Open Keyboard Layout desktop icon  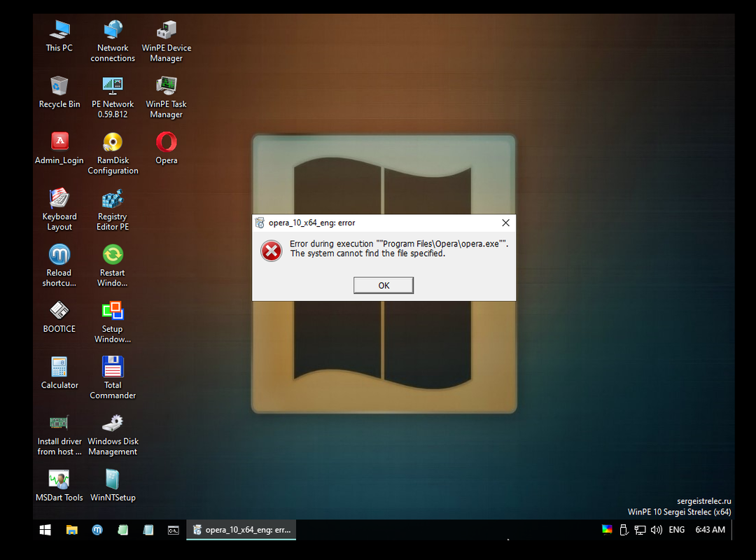click(x=59, y=209)
